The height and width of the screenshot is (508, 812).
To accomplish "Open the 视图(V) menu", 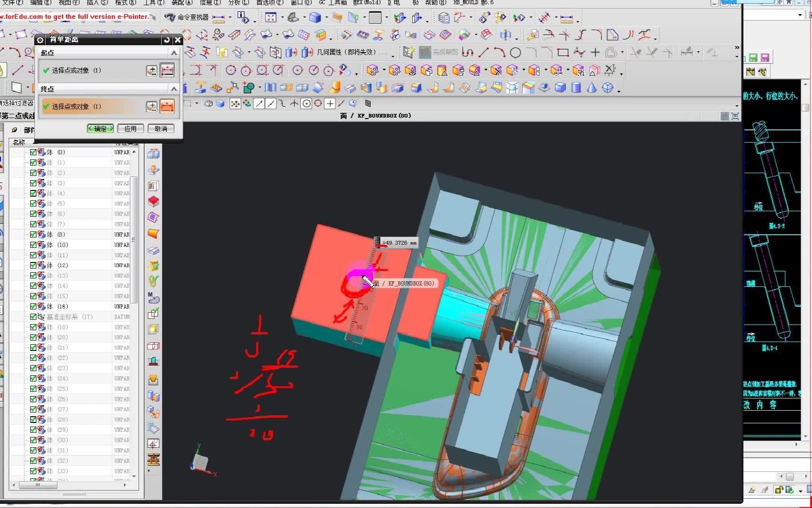I will pos(69,2).
